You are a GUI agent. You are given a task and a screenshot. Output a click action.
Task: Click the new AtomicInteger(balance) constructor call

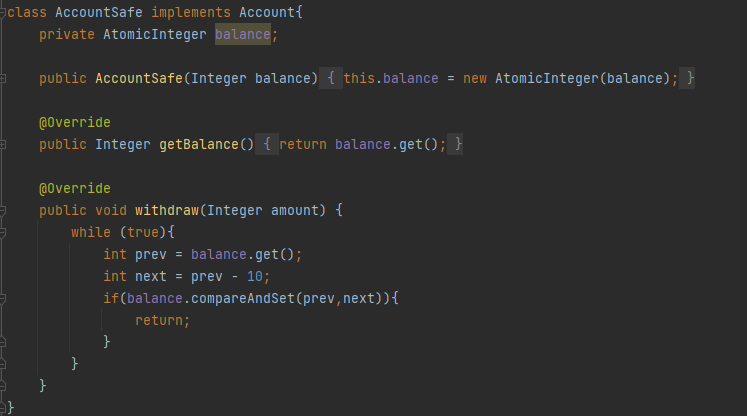pyautogui.click(x=567, y=78)
